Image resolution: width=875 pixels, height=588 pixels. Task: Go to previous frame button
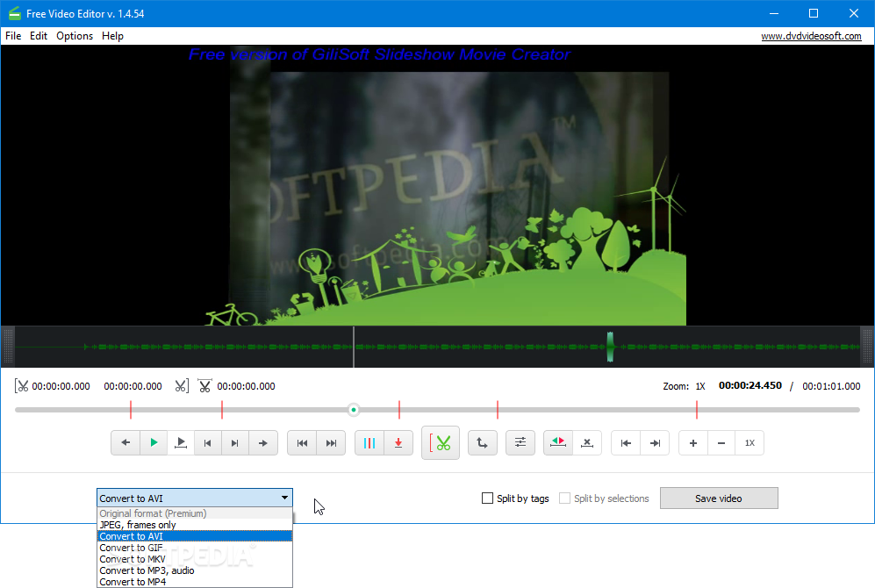[x=208, y=443]
